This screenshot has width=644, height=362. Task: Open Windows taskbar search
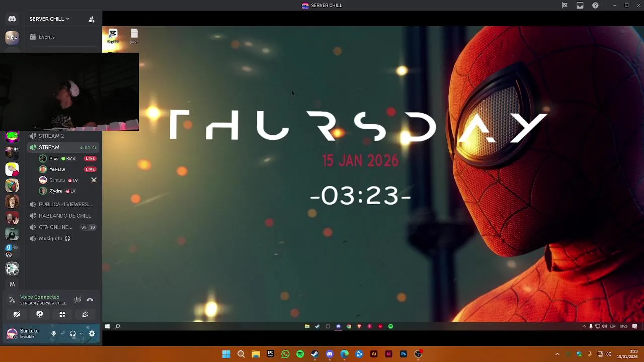[x=241, y=354]
